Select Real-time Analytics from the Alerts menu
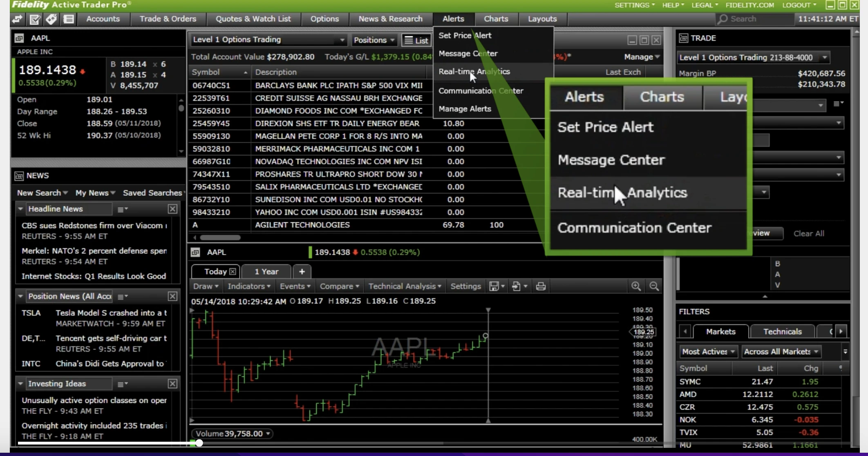868x456 pixels. pyautogui.click(x=474, y=72)
